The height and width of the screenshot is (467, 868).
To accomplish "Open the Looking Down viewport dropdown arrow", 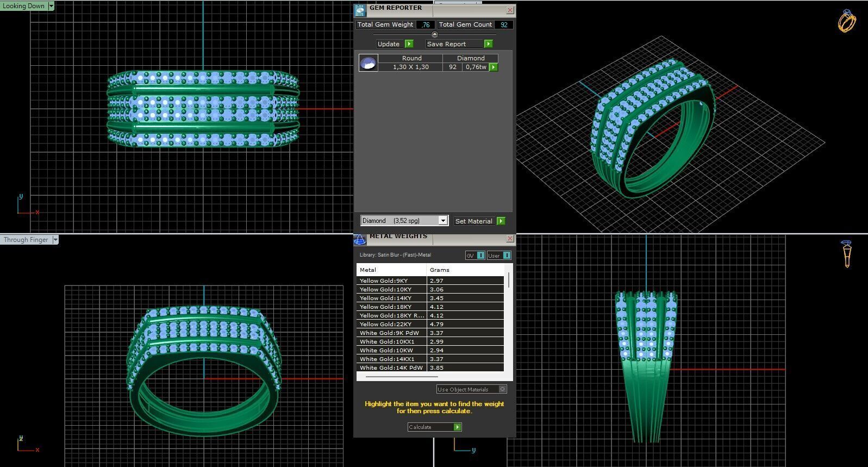I will pos(51,6).
